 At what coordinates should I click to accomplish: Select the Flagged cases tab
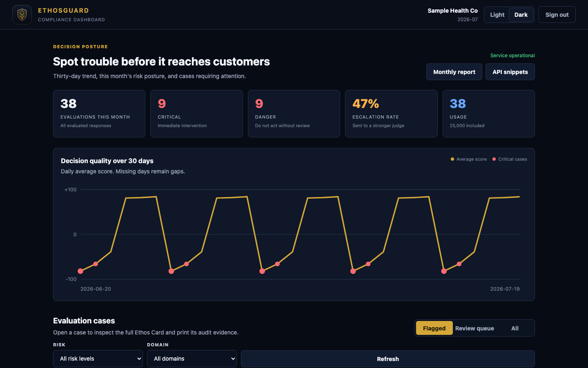point(434,328)
